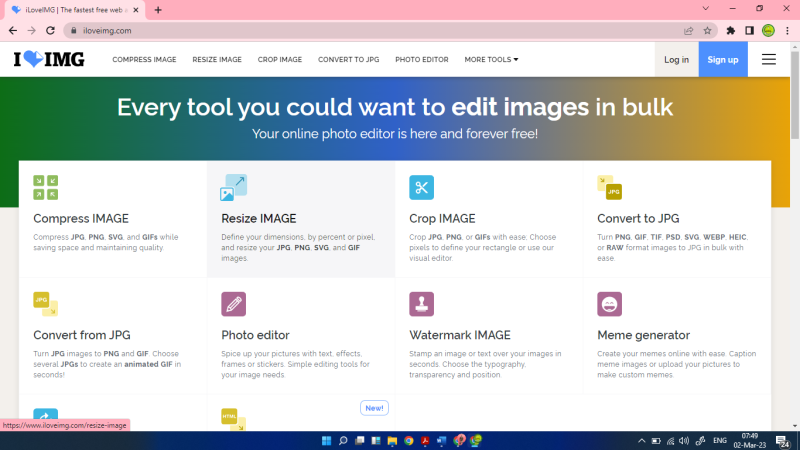Open taskbar search magnifier
800x450 pixels.
coord(343,440)
